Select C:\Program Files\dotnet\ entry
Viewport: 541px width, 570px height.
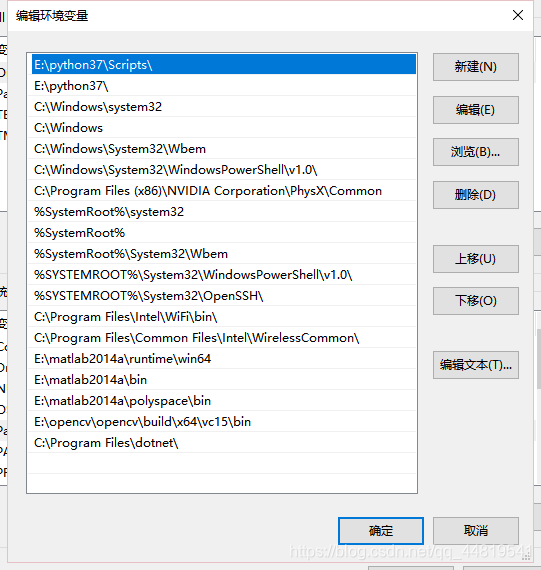[x=222, y=443]
